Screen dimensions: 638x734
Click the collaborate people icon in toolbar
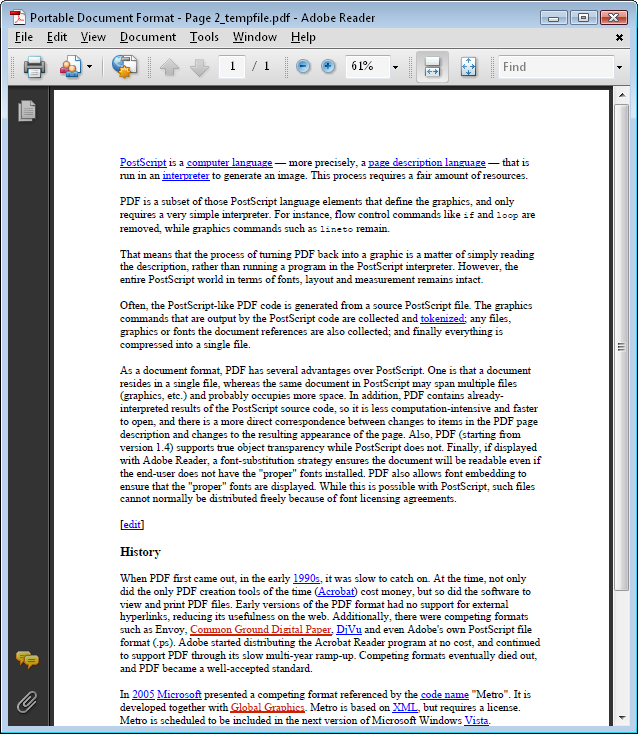pyautogui.click(x=70, y=67)
